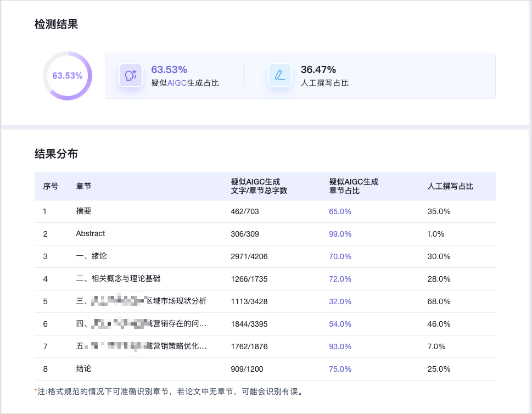
Task: Click the 二、相关概念与理论基础 chapter name
Action: pos(118,278)
